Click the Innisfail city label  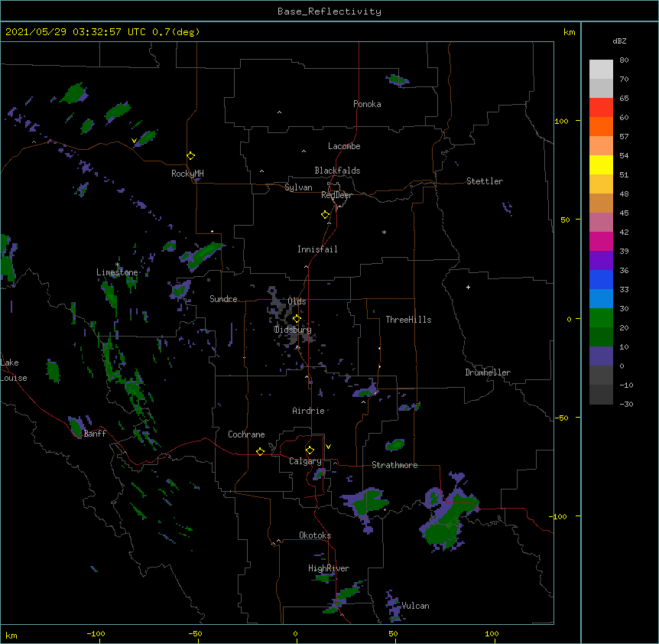coord(317,249)
